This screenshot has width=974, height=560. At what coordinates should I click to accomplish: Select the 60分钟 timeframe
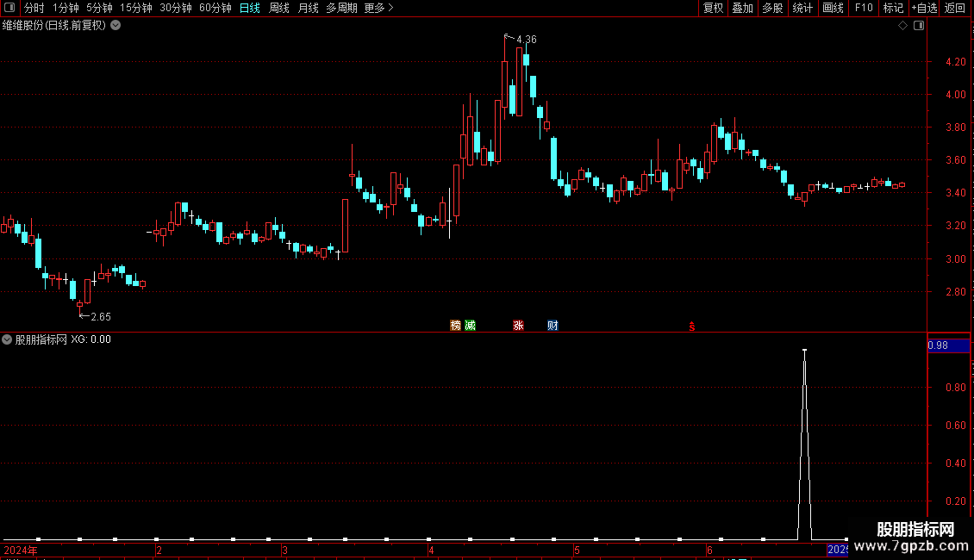click(215, 8)
